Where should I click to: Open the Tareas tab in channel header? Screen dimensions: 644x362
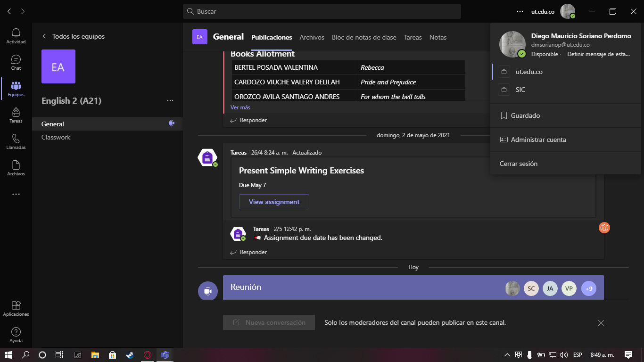tap(413, 37)
